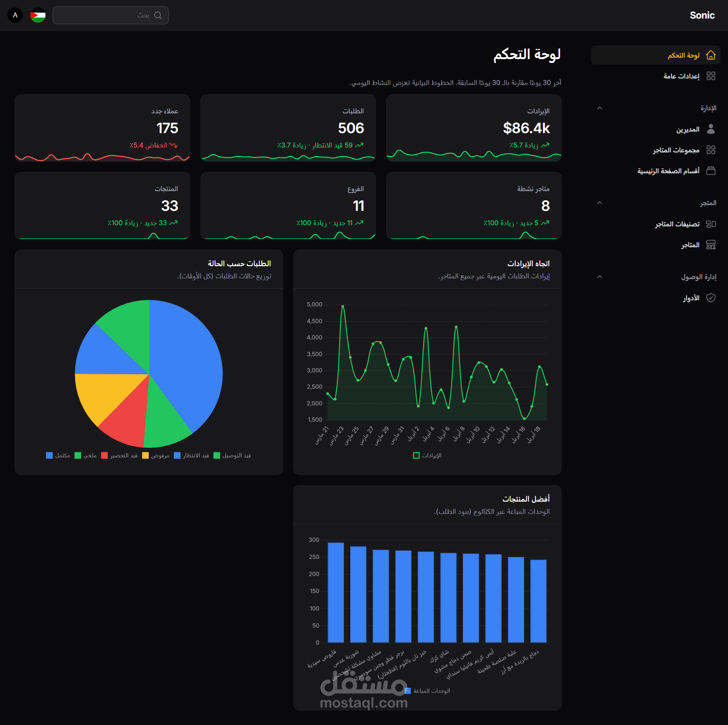This screenshot has width=728, height=725.
Task: Go to المديرين page
Action: click(656, 129)
